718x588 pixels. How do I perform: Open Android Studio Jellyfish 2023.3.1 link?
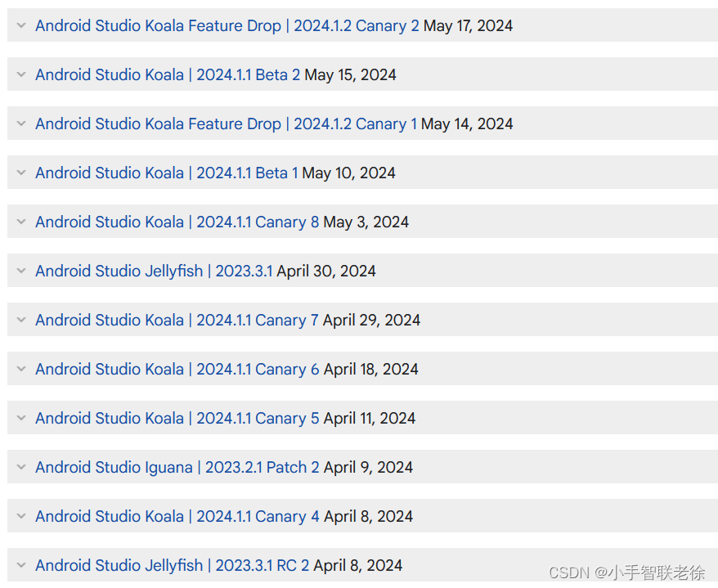click(x=154, y=271)
